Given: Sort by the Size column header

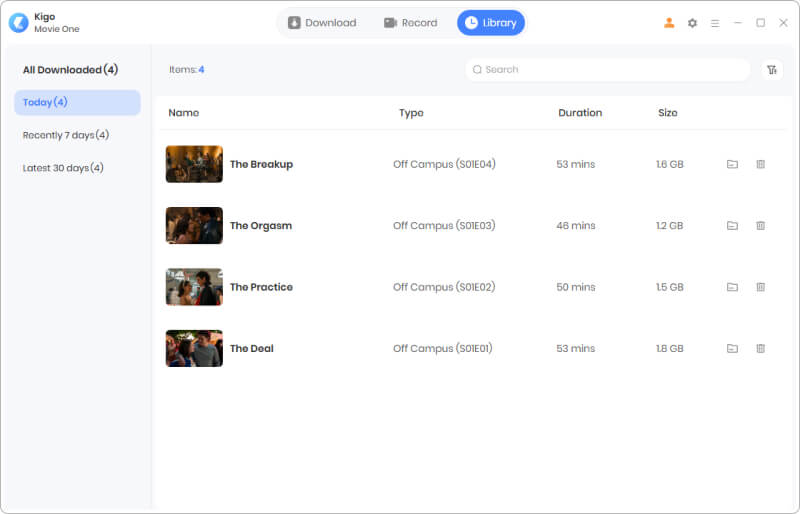Looking at the screenshot, I should click(667, 113).
